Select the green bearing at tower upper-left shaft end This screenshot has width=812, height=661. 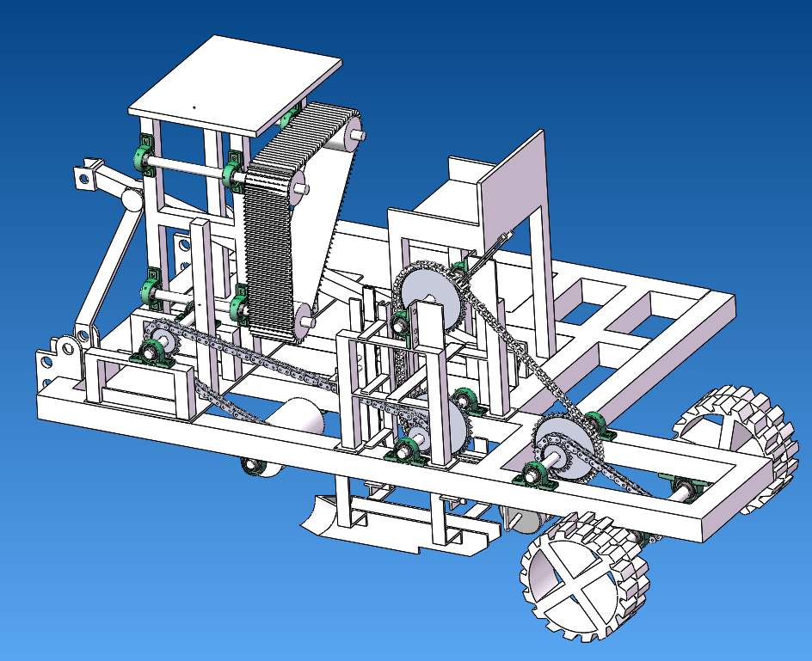click(144, 156)
